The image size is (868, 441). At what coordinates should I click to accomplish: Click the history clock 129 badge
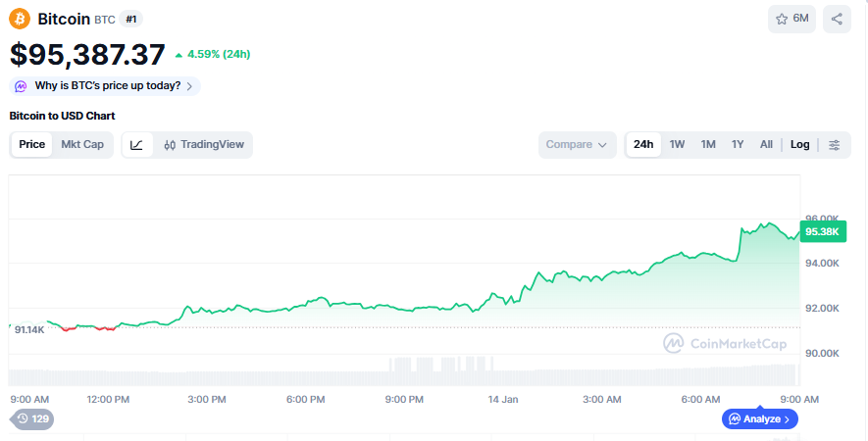pos(32,418)
